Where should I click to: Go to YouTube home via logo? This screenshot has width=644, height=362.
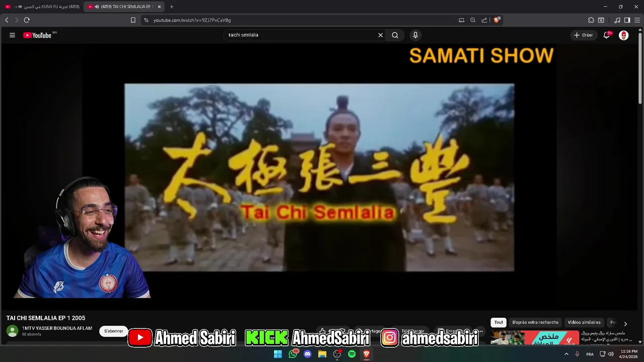click(37, 35)
